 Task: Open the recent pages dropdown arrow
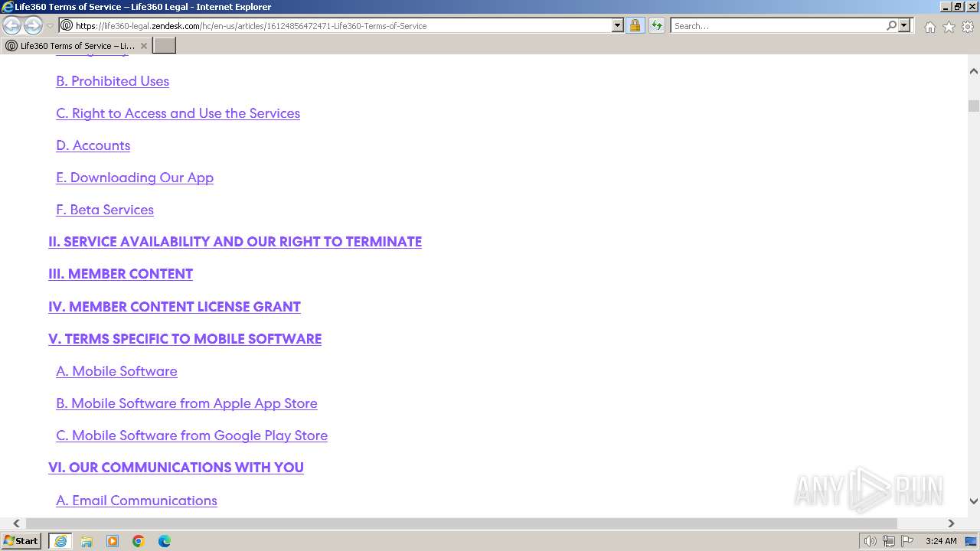51,26
